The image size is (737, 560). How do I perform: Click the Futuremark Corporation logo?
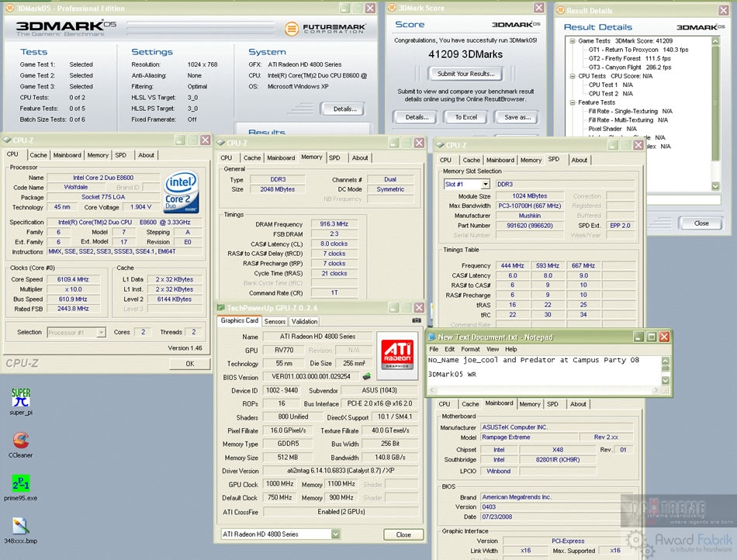[x=324, y=29]
